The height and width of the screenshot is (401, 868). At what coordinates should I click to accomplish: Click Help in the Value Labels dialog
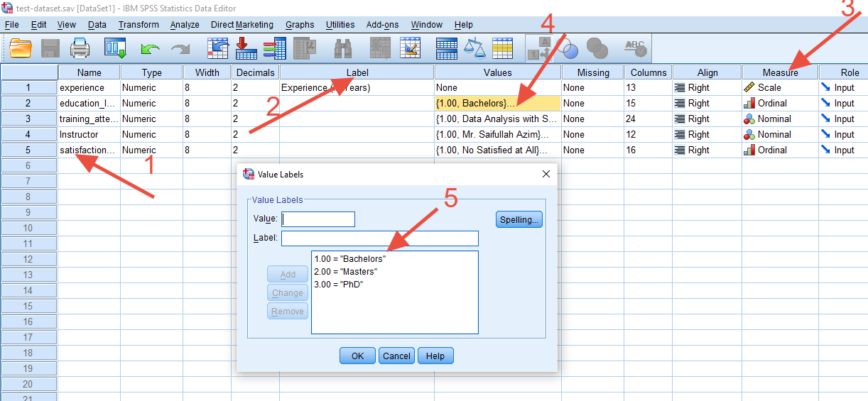tap(435, 356)
